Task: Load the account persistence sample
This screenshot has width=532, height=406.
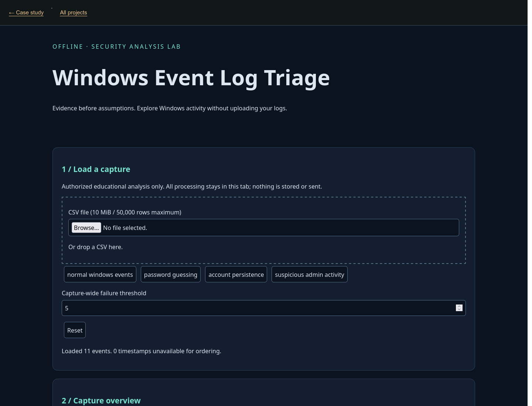Action: [236, 274]
